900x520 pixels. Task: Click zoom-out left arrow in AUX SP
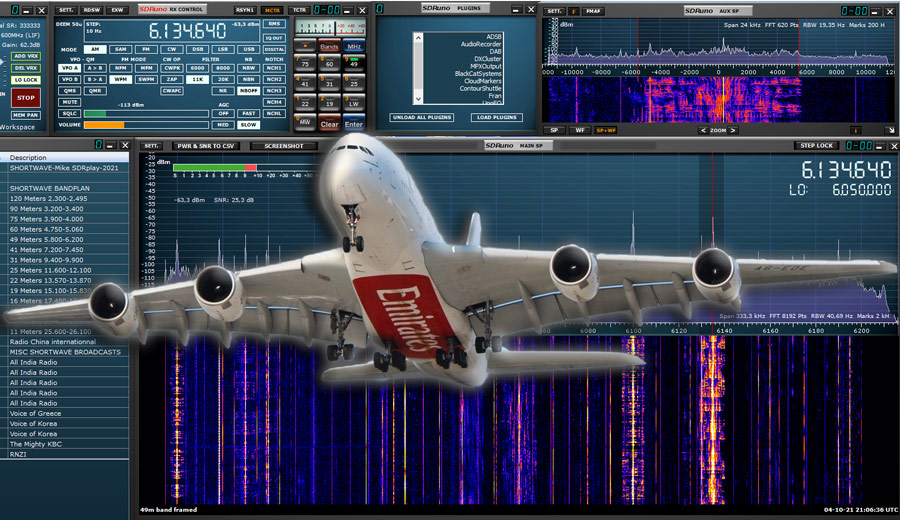703,130
